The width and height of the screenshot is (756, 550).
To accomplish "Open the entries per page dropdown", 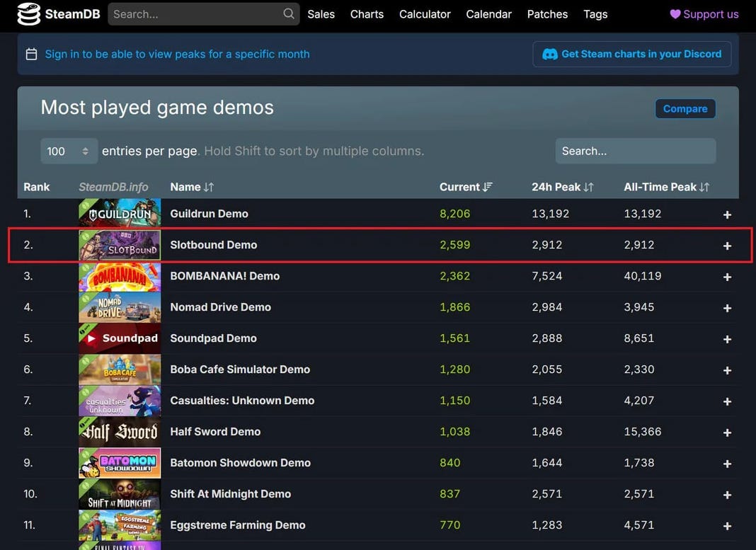I will pos(69,151).
